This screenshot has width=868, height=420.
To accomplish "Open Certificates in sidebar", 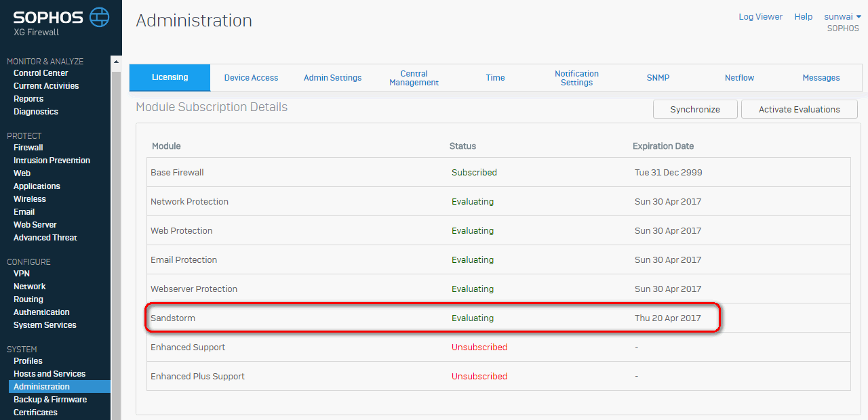I will point(35,413).
